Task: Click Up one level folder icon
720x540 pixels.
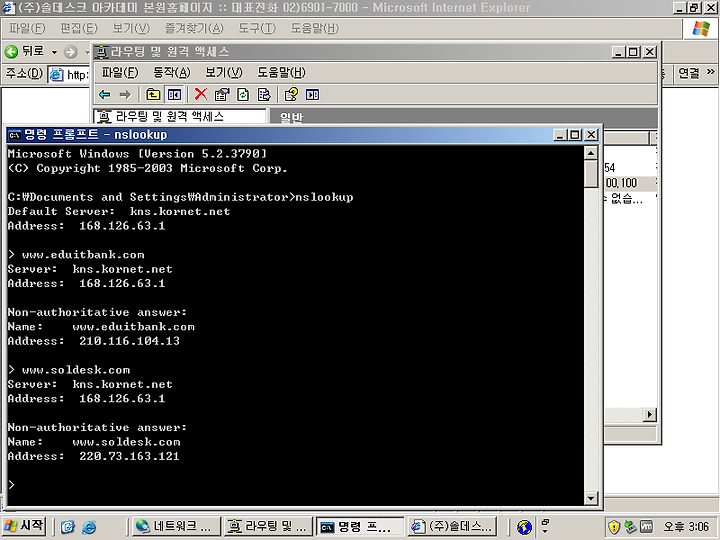Action: pos(153,95)
